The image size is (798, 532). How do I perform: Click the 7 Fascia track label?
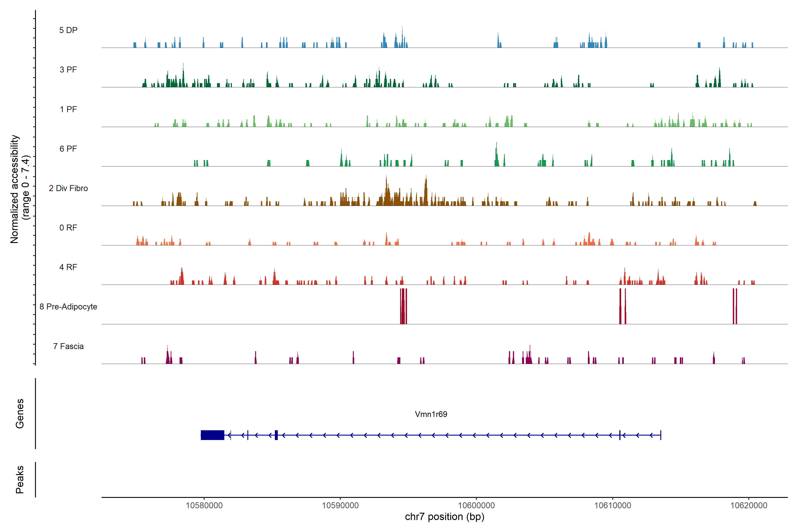(x=68, y=346)
